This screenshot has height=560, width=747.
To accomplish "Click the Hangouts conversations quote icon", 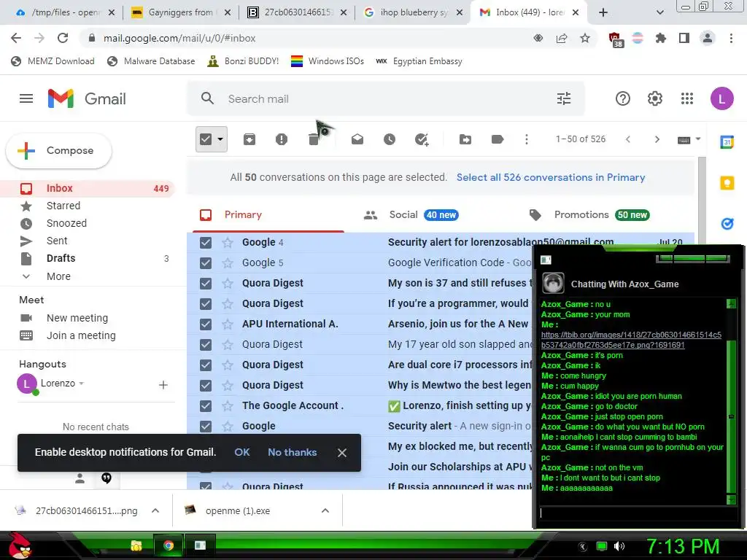I will [x=107, y=478].
